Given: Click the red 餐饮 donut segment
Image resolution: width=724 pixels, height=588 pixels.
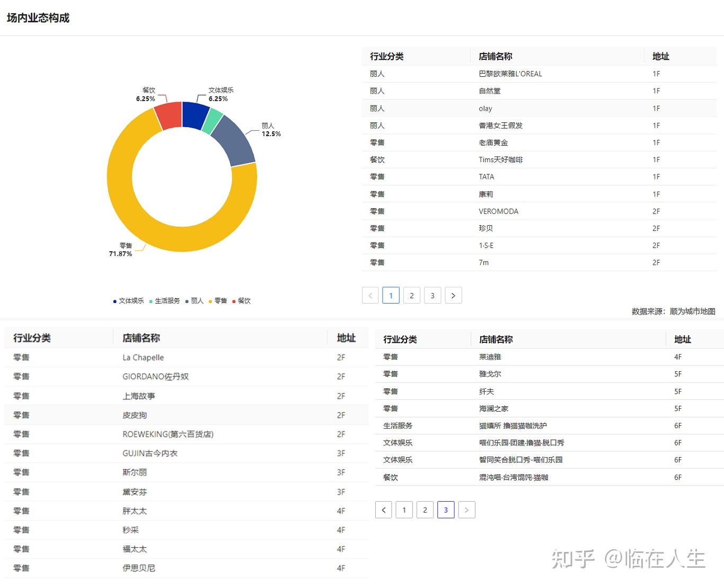Looking at the screenshot, I should click(170, 115).
